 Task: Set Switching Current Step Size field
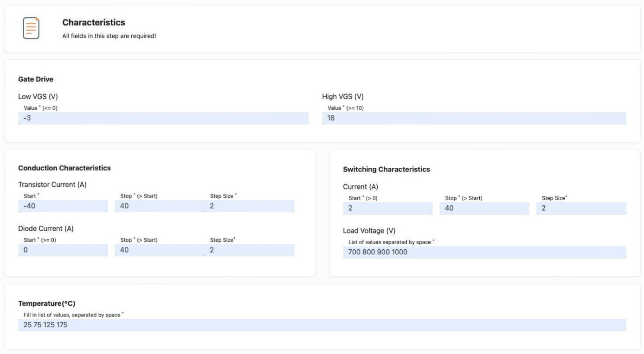point(581,209)
